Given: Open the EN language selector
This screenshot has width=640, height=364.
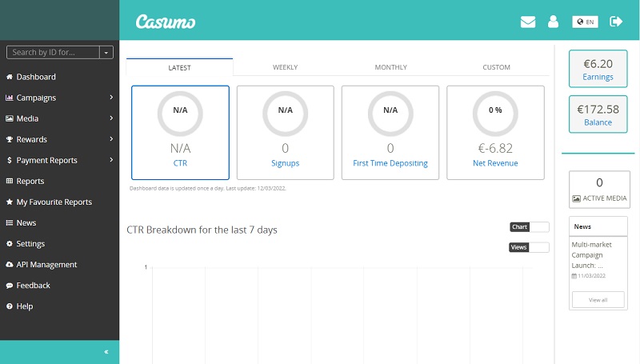Looking at the screenshot, I should [x=585, y=22].
